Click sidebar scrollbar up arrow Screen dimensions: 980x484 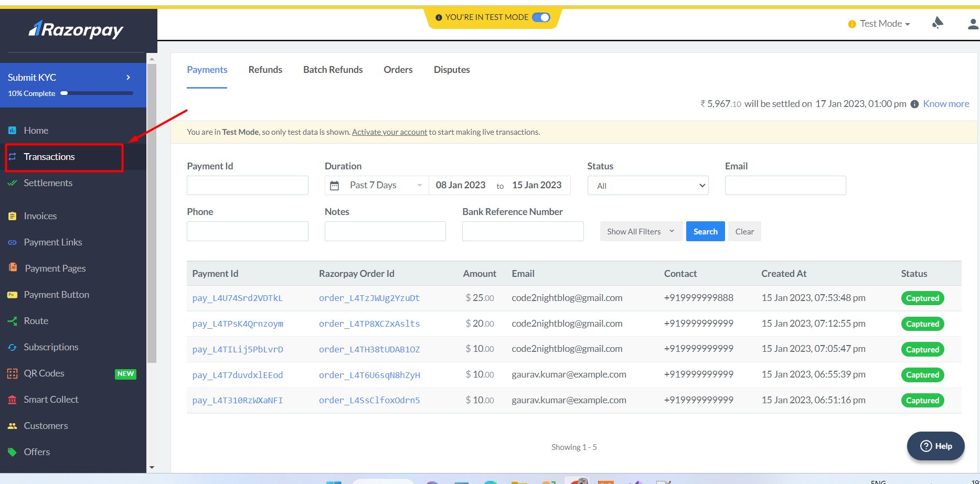152,59
